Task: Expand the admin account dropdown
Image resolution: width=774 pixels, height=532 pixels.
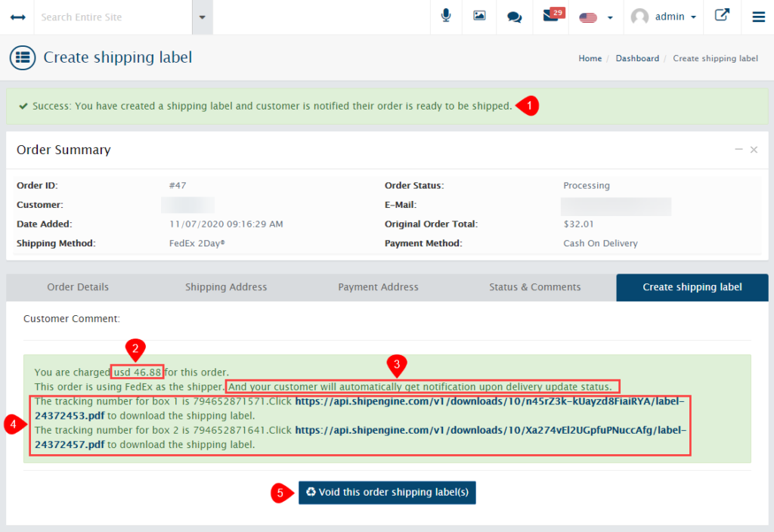Action: tap(663, 16)
